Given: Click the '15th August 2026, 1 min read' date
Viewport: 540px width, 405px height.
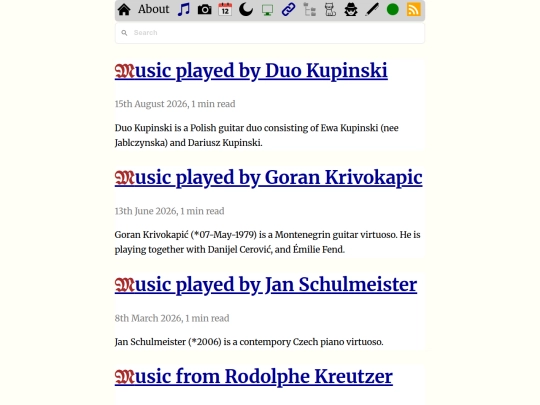Looking at the screenshot, I should click(x=175, y=104).
